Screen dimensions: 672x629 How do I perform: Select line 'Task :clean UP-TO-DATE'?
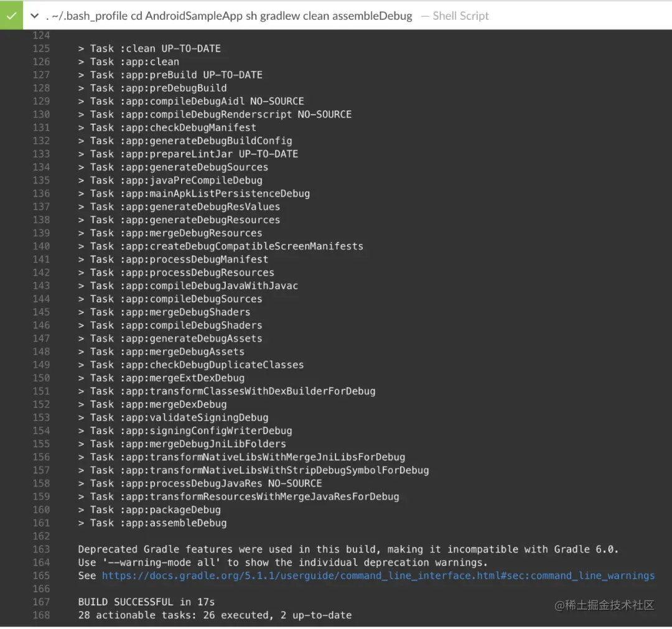(x=149, y=49)
